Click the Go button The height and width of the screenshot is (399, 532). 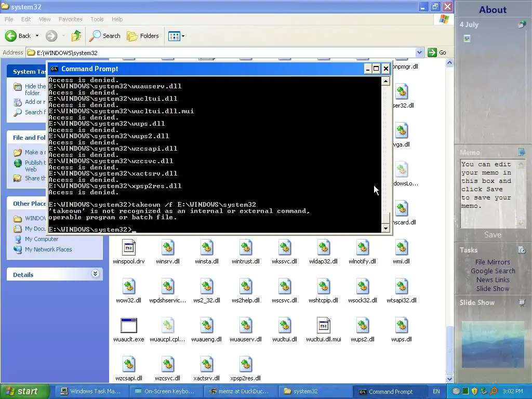click(437, 52)
